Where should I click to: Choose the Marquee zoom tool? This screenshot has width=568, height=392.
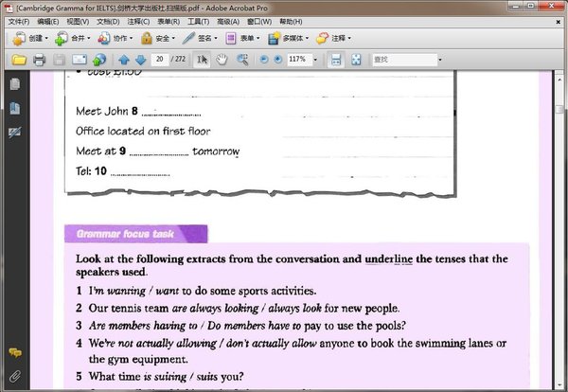(242, 60)
